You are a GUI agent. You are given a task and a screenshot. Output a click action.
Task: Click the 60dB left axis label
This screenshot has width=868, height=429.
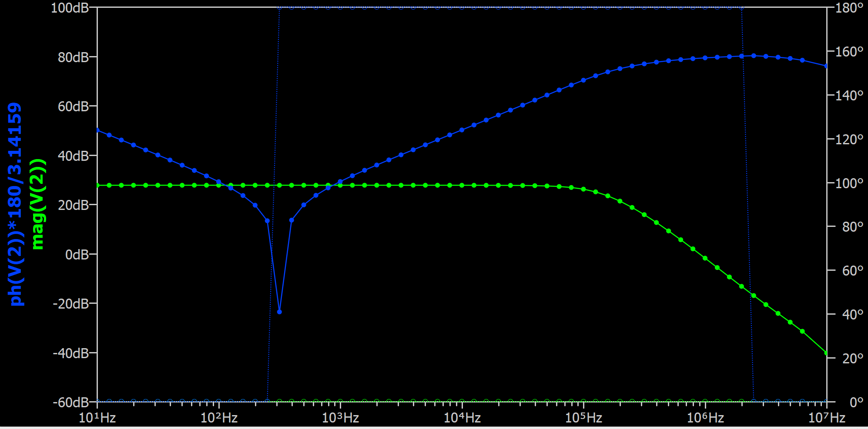[73, 106]
